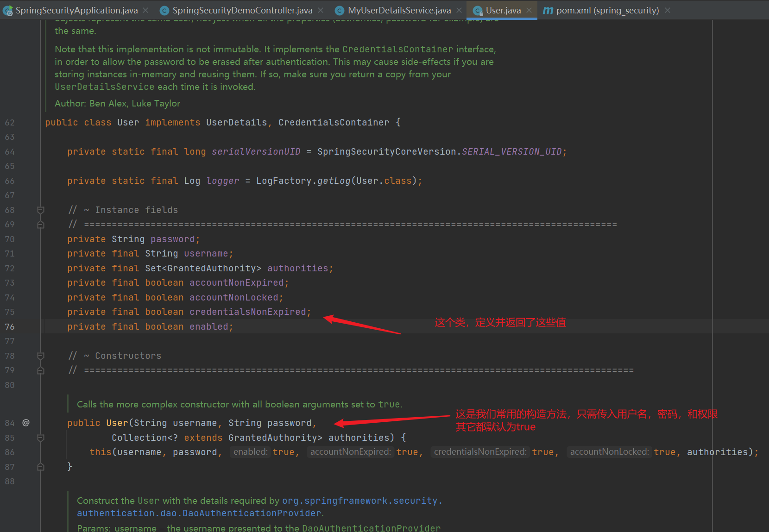Close the User.java tab
This screenshot has width=769, height=532.
pyautogui.click(x=529, y=10)
